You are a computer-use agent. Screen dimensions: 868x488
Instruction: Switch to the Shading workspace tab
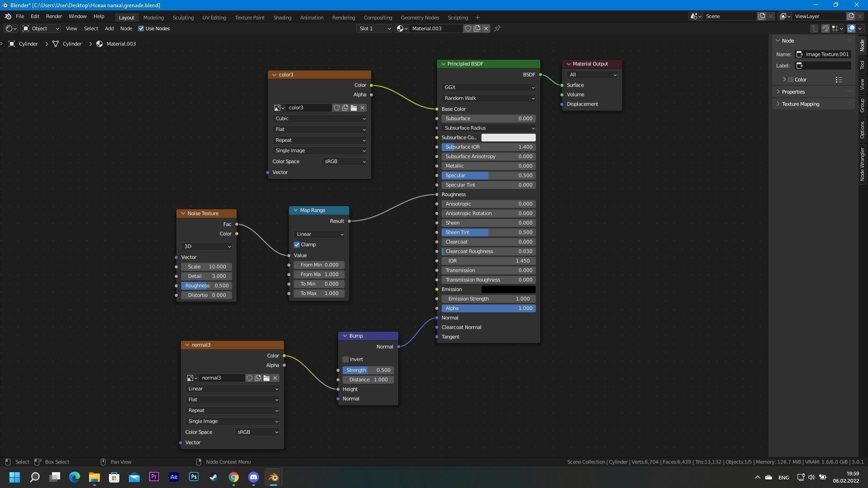coord(282,18)
